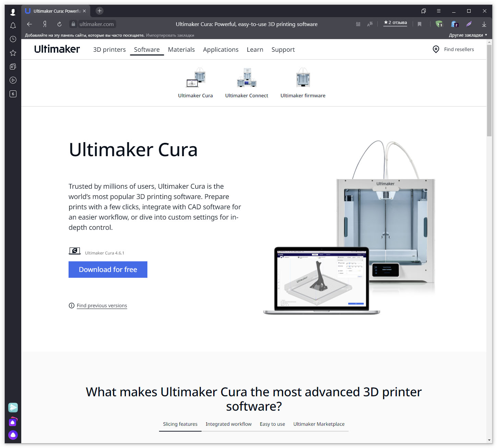Click the info icon beside Find previous versions
Image resolution: width=497 pixels, height=448 pixels.
72,306
